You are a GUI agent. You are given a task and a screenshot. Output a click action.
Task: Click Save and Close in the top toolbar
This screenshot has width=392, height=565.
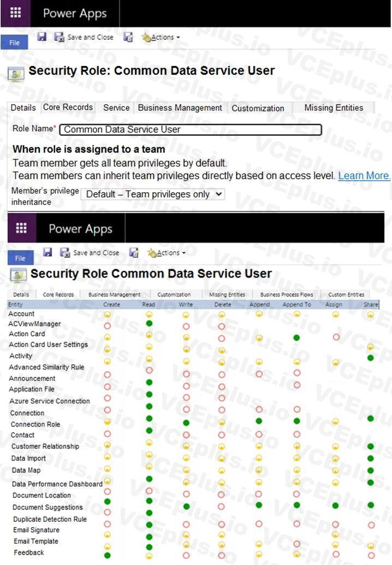pos(84,37)
